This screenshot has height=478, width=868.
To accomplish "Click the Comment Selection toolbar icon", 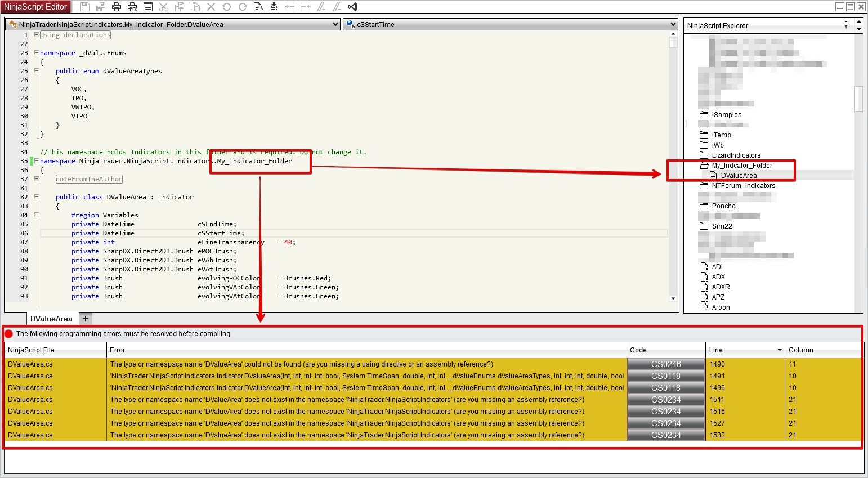I will (x=321, y=7).
